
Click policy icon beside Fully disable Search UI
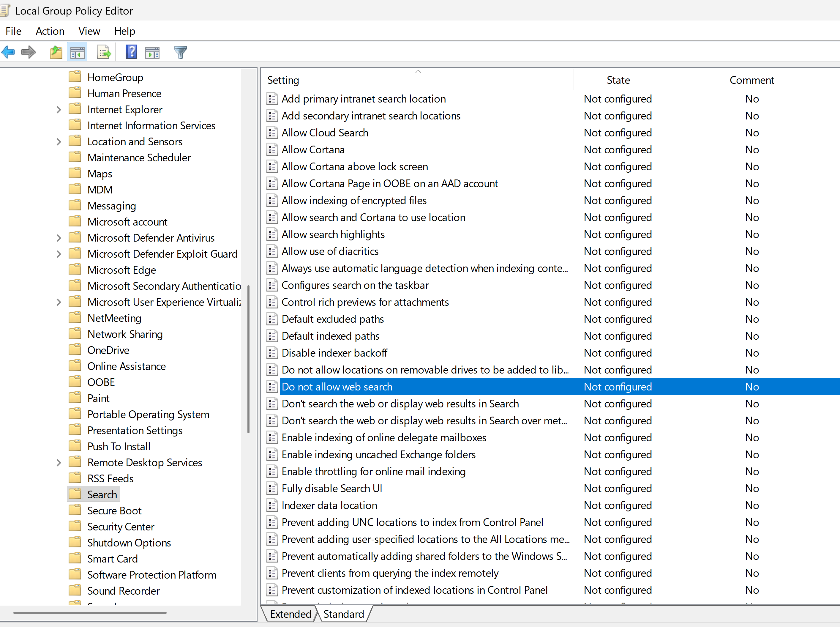pos(272,489)
